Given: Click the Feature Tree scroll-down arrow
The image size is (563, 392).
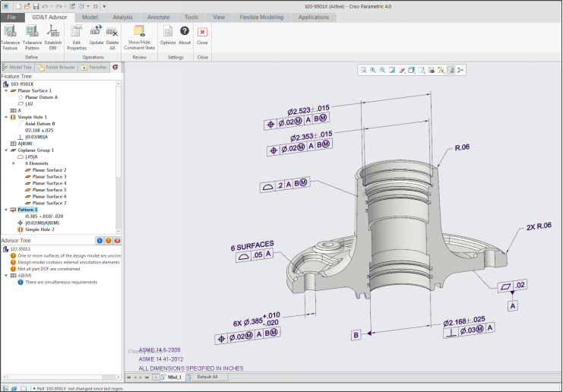Looking at the screenshot, I should (x=118, y=232).
